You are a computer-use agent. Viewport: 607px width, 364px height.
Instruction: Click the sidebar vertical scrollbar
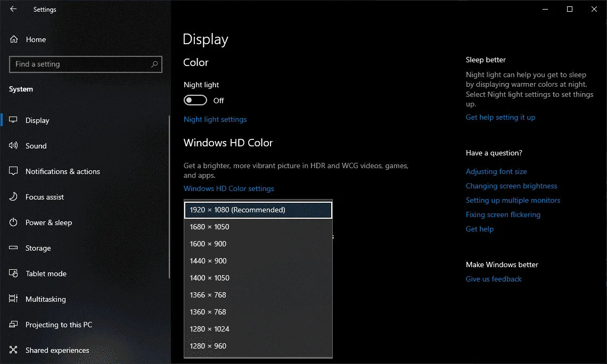[x=169, y=196]
